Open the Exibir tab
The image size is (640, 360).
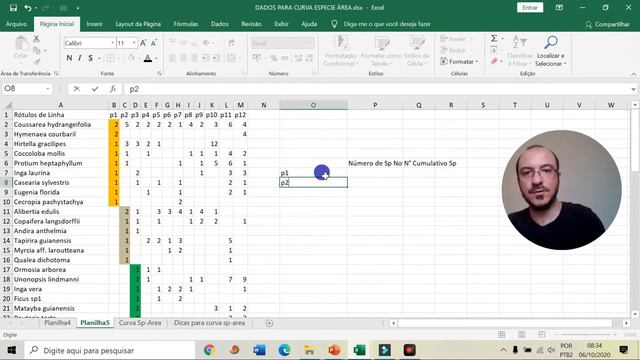click(281, 24)
